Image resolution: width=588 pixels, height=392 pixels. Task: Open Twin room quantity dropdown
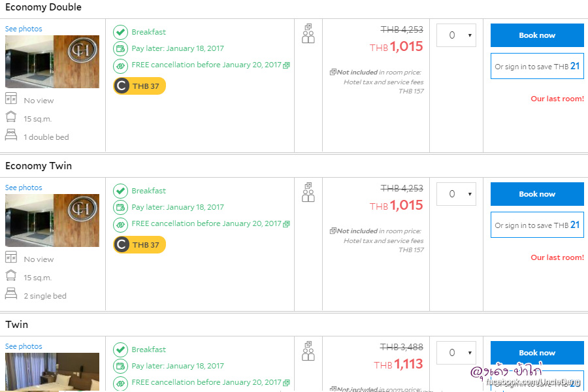pos(456,353)
